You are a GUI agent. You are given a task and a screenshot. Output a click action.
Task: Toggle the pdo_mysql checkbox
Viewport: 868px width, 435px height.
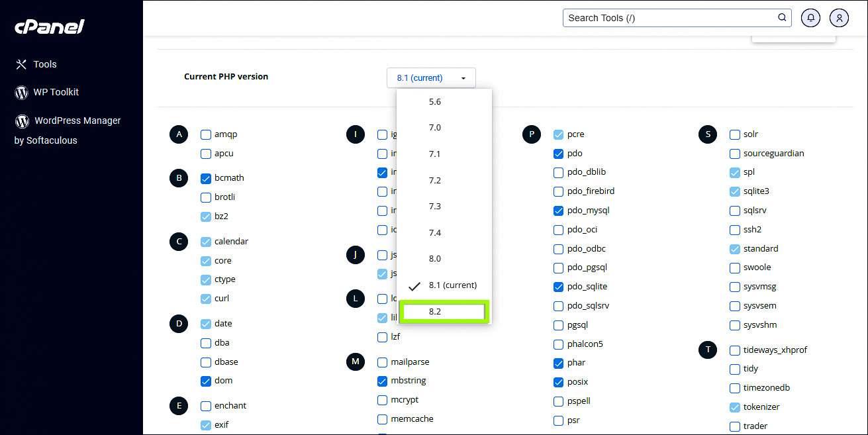click(558, 211)
